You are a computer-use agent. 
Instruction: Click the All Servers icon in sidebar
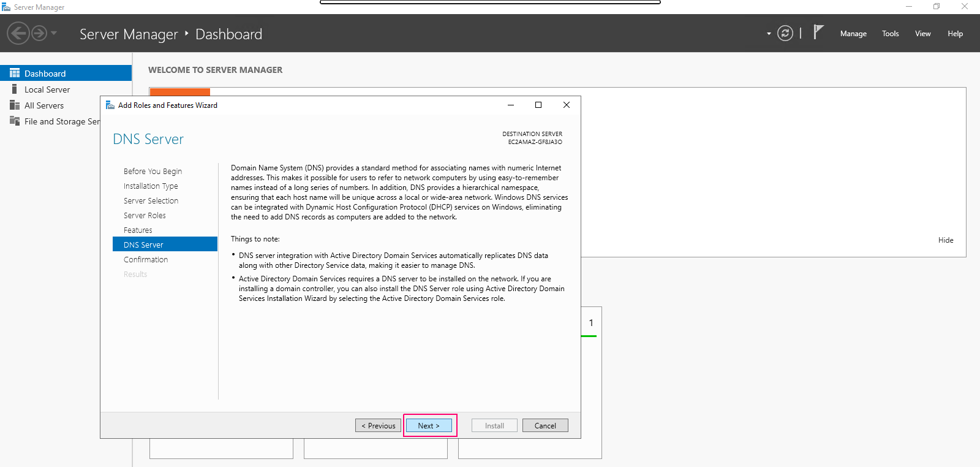pyautogui.click(x=15, y=105)
